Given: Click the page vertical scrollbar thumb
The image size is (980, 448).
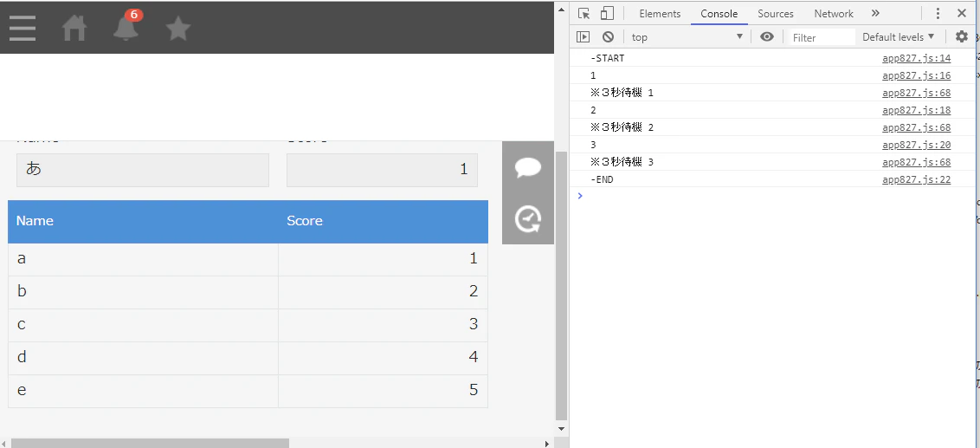Looking at the screenshot, I should [x=561, y=285].
